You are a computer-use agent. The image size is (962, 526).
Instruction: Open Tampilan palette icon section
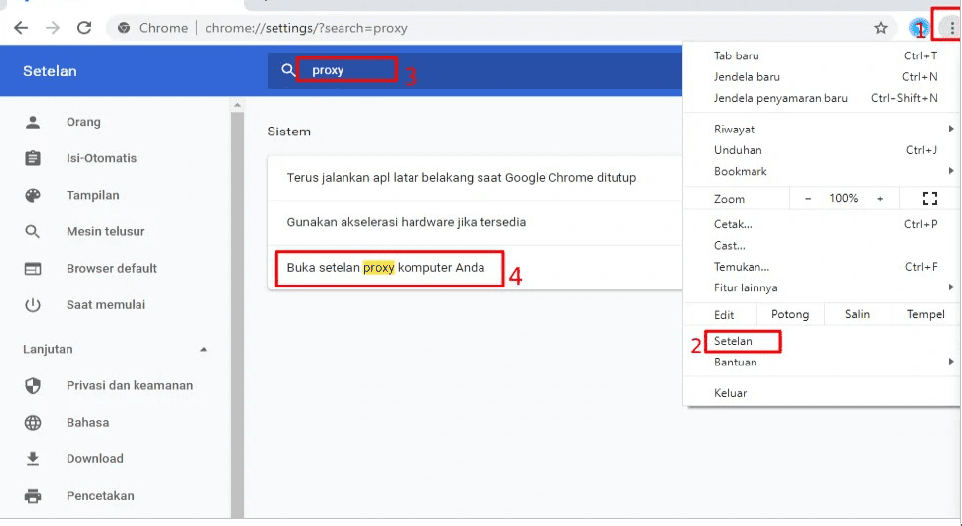coord(92,195)
